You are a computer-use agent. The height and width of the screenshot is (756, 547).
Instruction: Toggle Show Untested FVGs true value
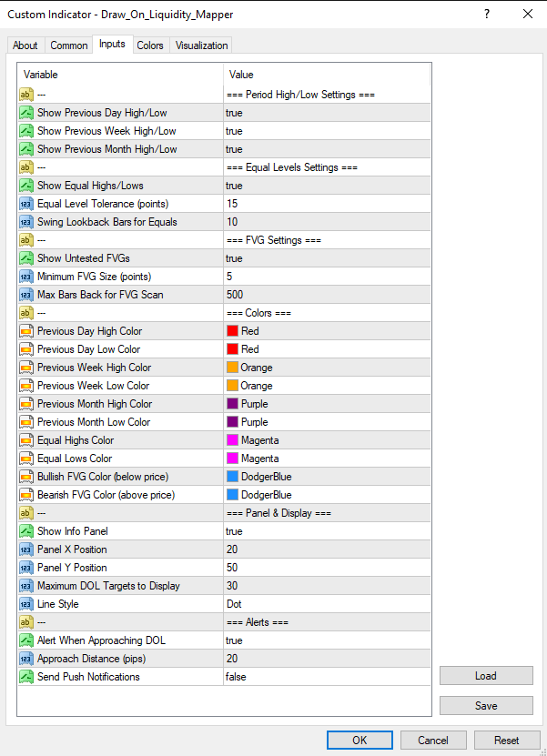click(327, 258)
